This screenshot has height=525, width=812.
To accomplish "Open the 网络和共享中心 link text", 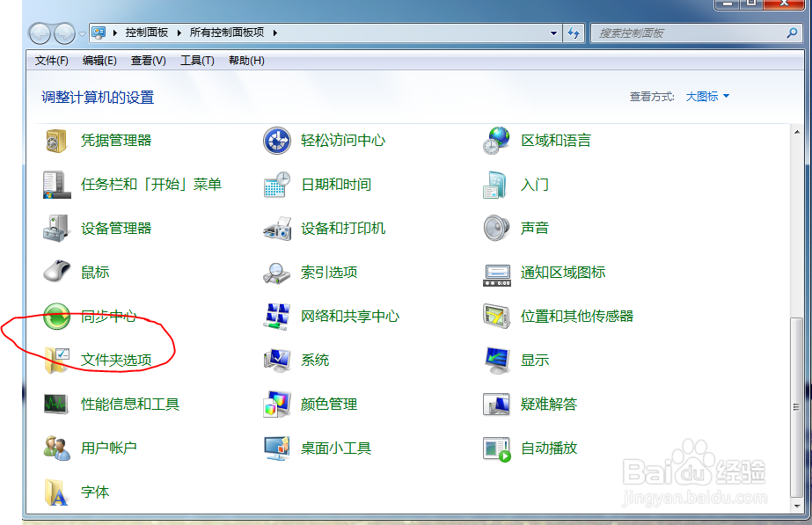I will pyautogui.click(x=350, y=317).
